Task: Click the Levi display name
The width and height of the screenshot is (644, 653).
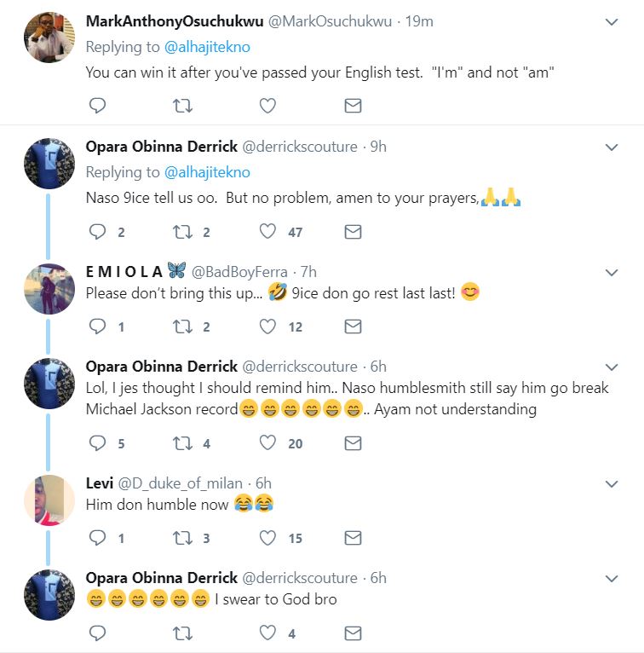Action: tap(100, 484)
